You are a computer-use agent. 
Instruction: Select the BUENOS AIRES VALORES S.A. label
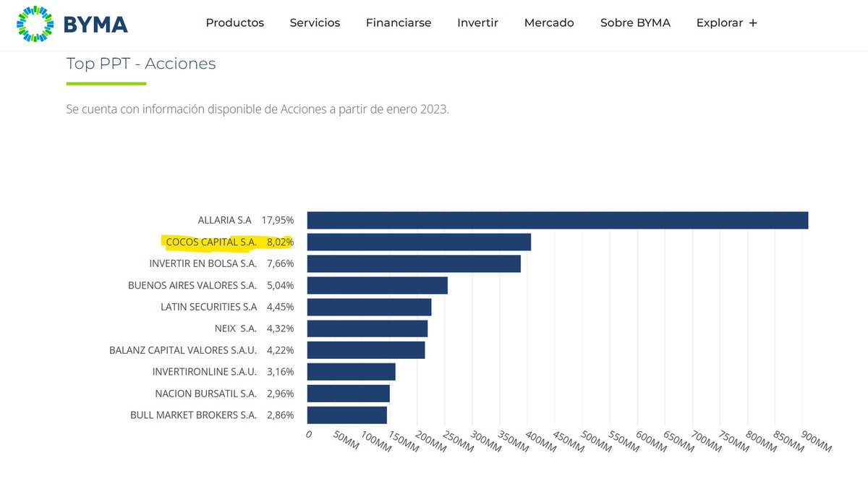(x=192, y=285)
